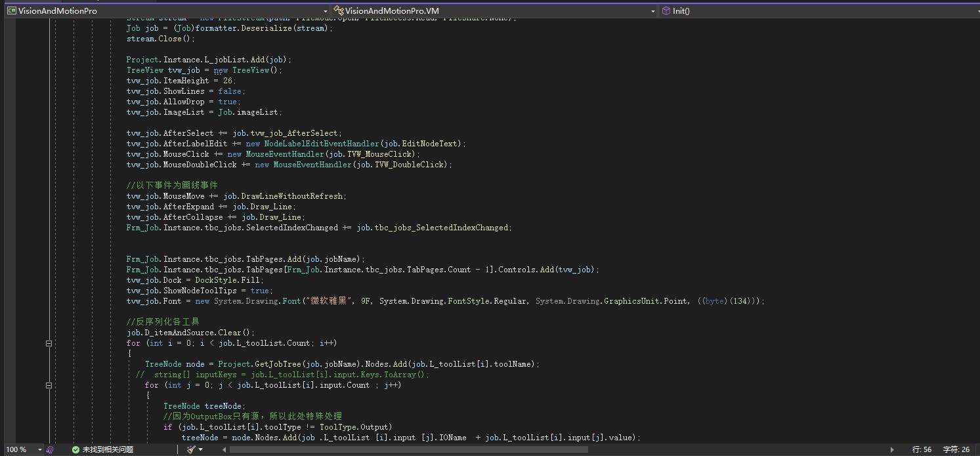980x456 pixels.
Task: Click the comment "//以下事件为画线事件"
Action: coord(172,186)
